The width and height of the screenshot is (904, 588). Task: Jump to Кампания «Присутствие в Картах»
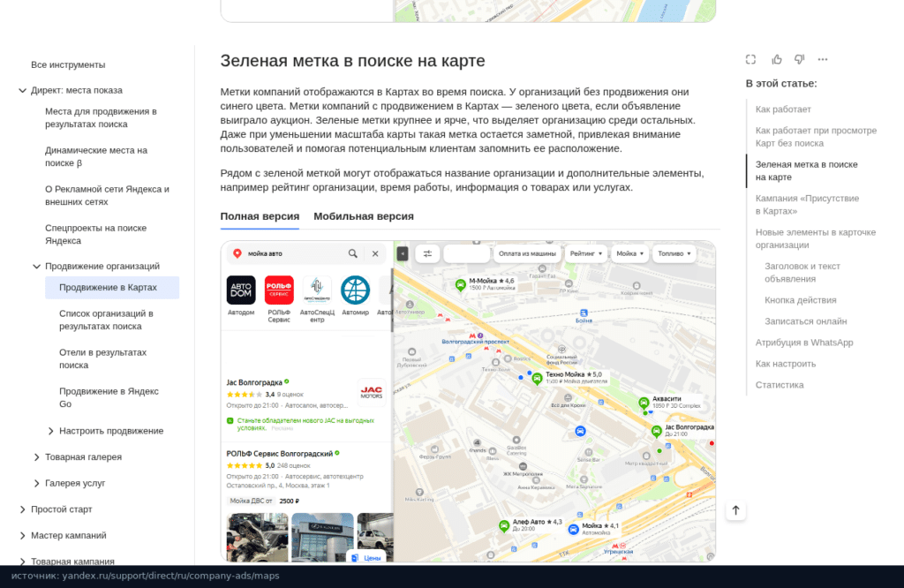807,205
